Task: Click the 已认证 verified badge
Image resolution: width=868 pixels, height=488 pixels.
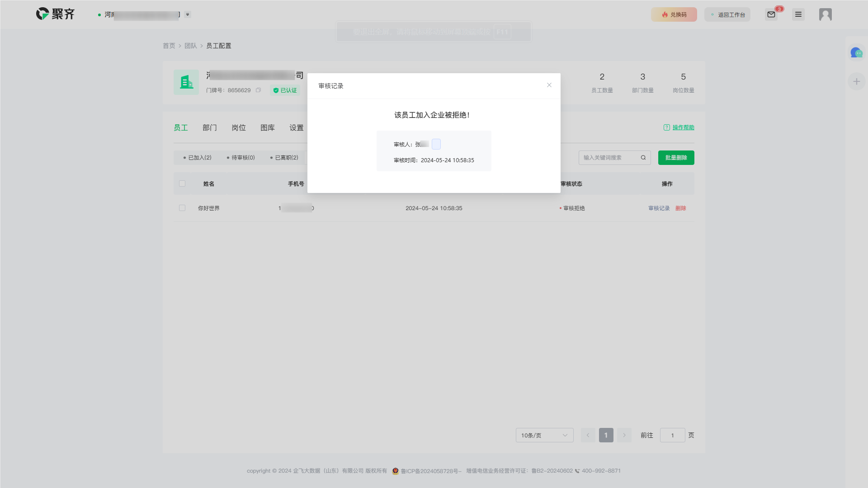Action: 285,90
